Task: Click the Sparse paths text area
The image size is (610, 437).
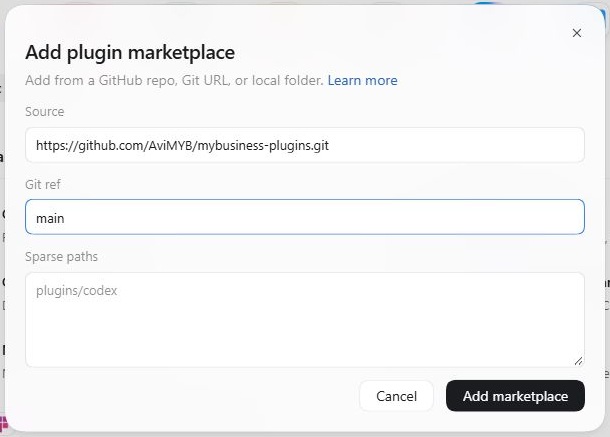Action: tap(305, 319)
